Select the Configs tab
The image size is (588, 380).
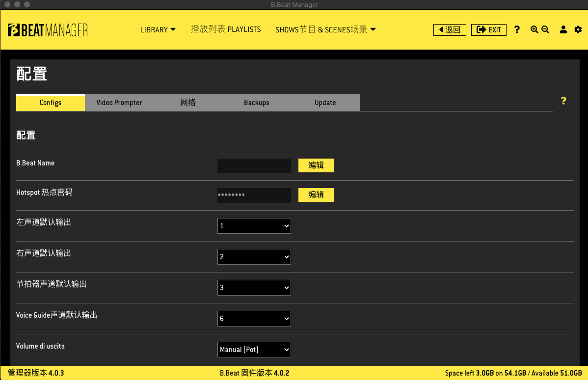pyautogui.click(x=50, y=103)
